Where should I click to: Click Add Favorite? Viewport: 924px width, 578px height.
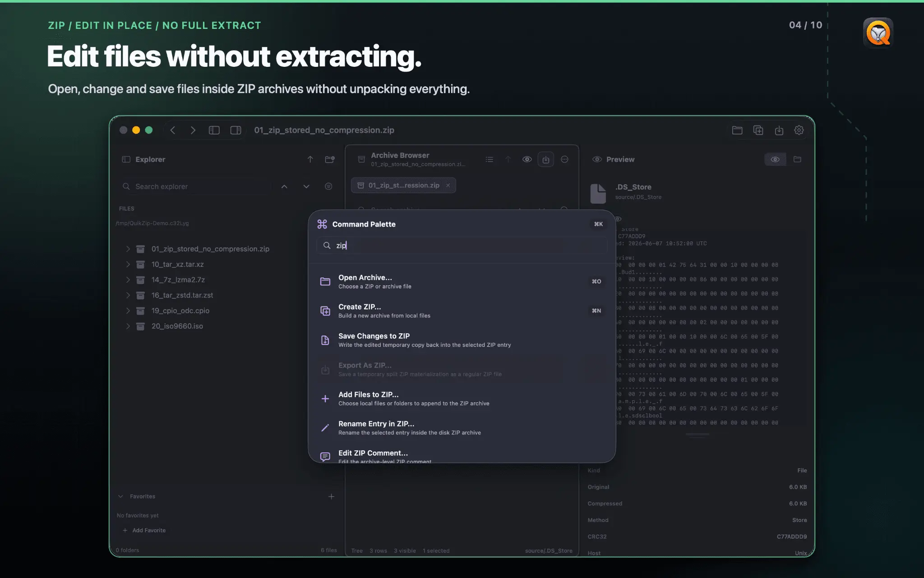coord(144,530)
